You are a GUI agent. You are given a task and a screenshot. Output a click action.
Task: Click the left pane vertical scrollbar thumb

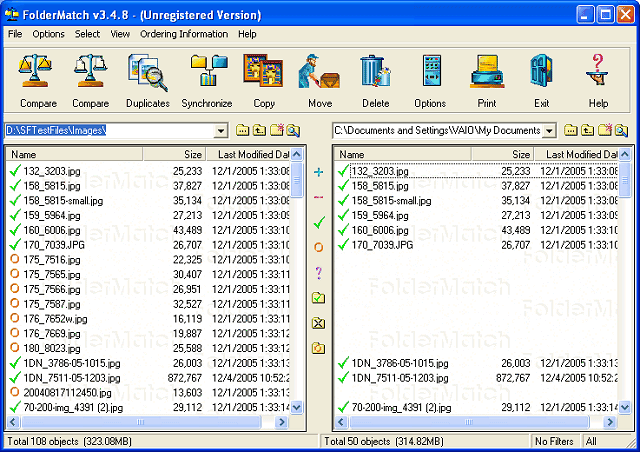click(297, 180)
